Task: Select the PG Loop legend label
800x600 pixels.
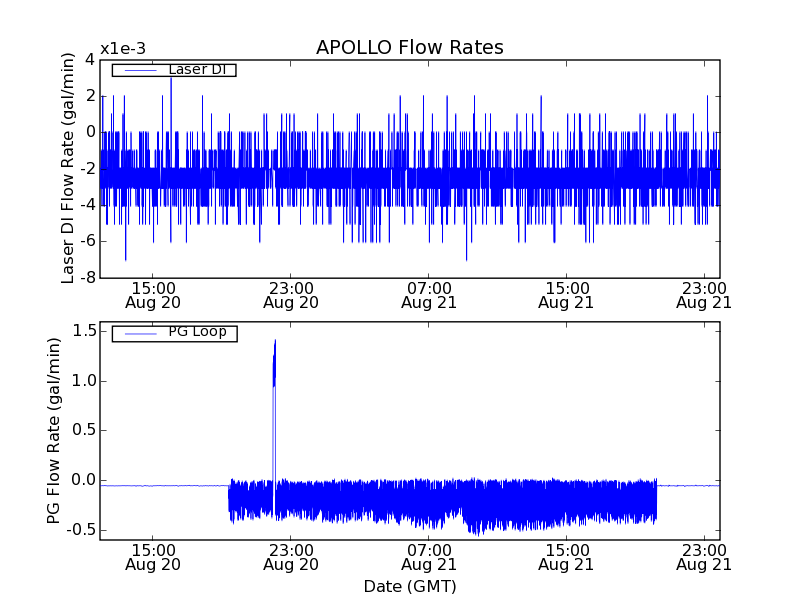Action: pos(197,332)
